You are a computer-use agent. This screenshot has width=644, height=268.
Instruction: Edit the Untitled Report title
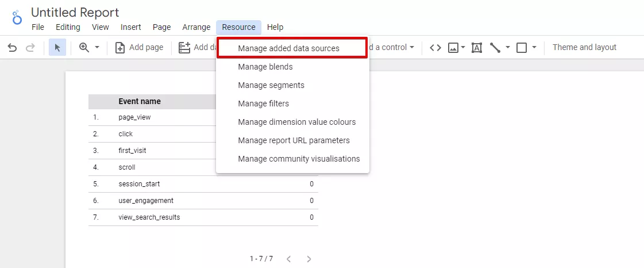click(75, 12)
